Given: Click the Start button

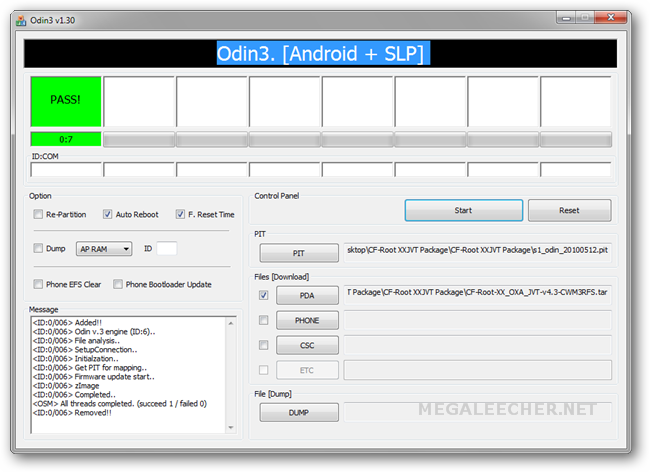Looking at the screenshot, I should (x=463, y=210).
